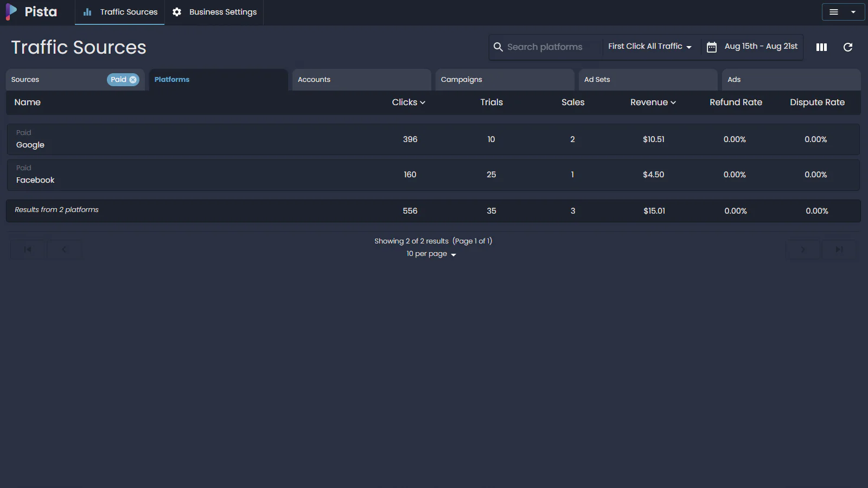Click the previous page arrow
868x488 pixels.
64,249
